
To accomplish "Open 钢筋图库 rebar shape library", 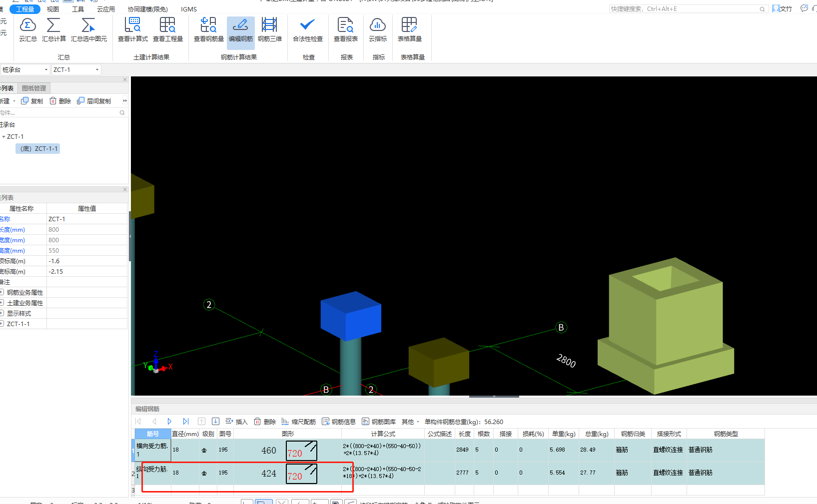I will 379,422.
